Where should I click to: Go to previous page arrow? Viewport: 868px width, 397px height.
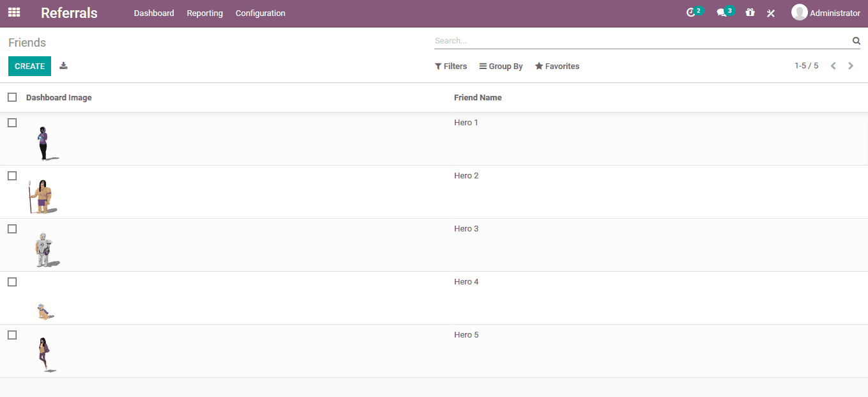pos(833,66)
